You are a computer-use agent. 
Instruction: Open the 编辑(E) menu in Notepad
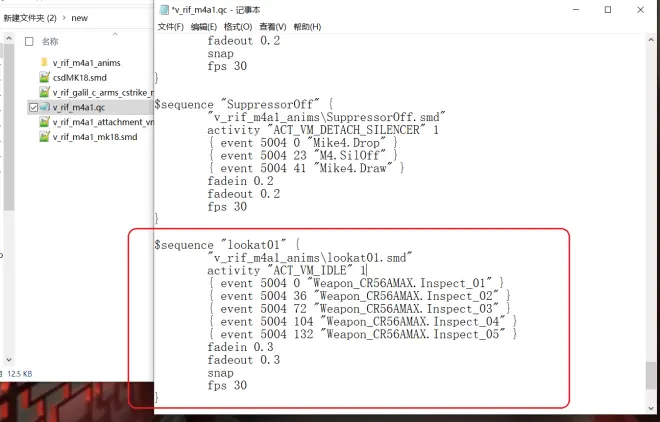[204, 27]
